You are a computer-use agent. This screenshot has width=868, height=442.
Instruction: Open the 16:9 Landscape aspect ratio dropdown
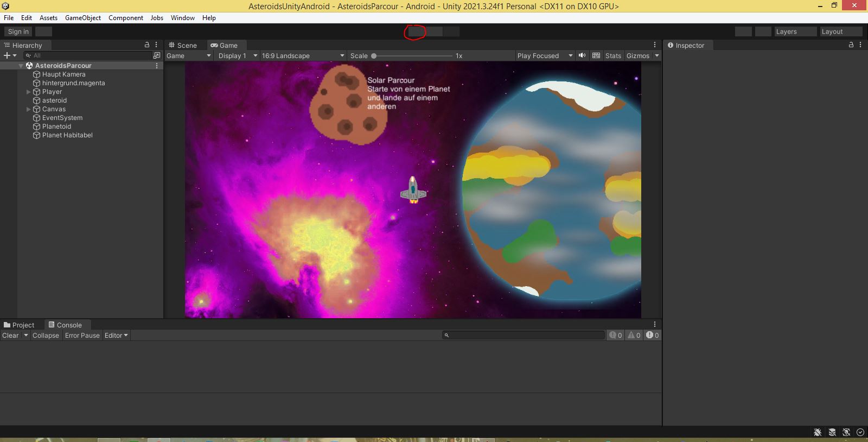pyautogui.click(x=303, y=55)
